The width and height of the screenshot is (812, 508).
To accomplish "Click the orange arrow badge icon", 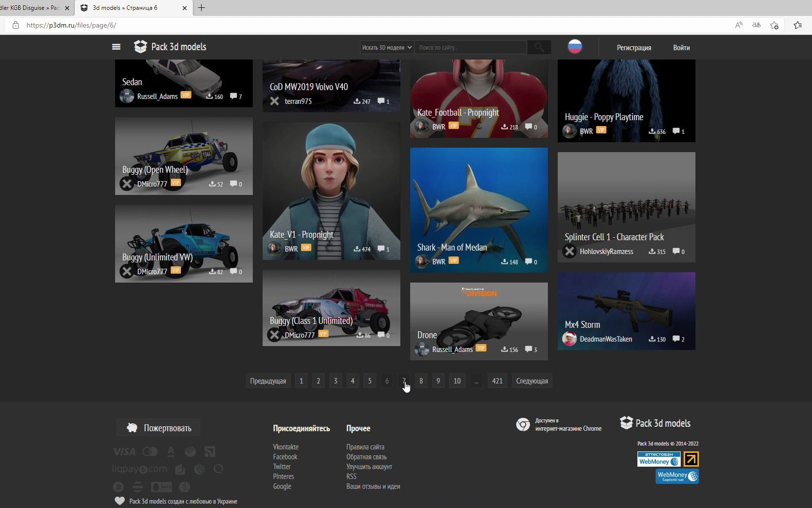I will pyautogui.click(x=691, y=459).
